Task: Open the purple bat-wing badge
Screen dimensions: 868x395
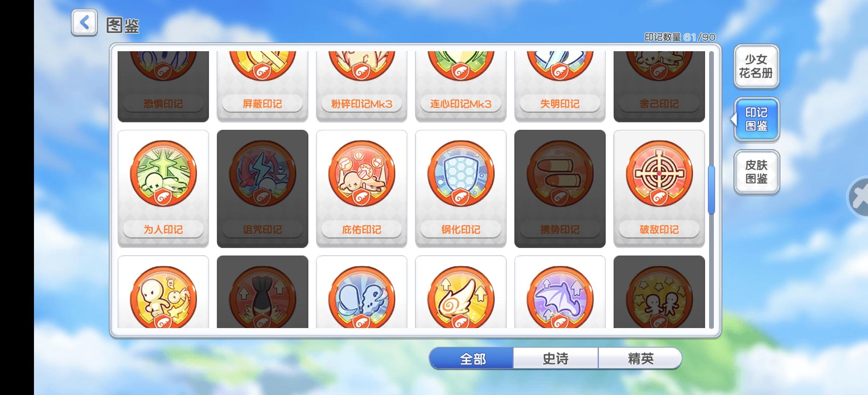Action: click(x=560, y=296)
